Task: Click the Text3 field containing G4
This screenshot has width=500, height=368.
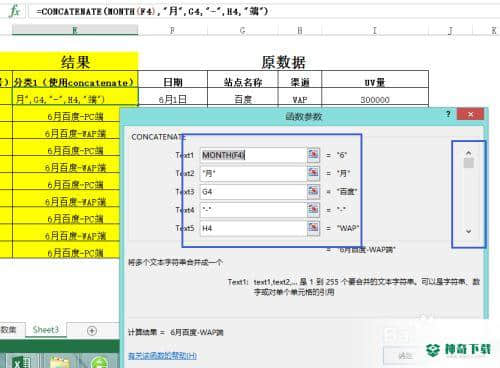Action: [x=253, y=192]
